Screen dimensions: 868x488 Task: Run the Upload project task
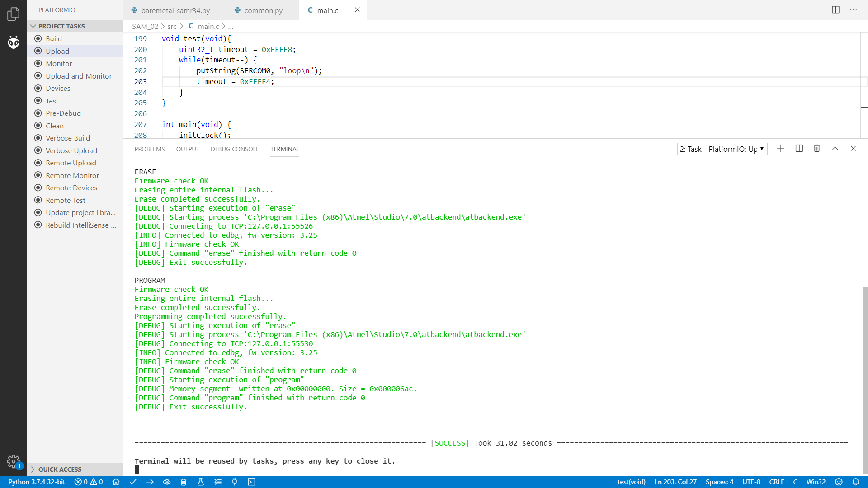(75, 51)
